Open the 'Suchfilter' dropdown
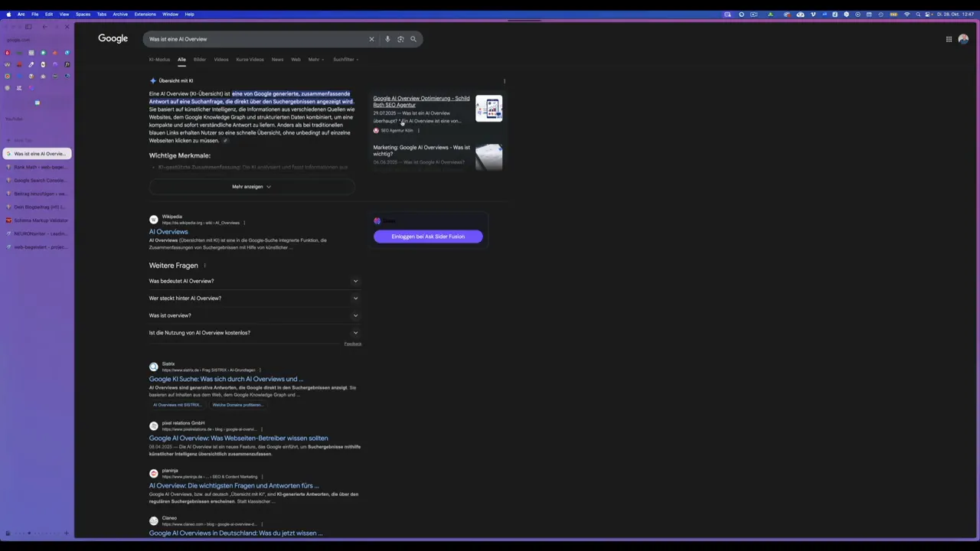 [345, 60]
